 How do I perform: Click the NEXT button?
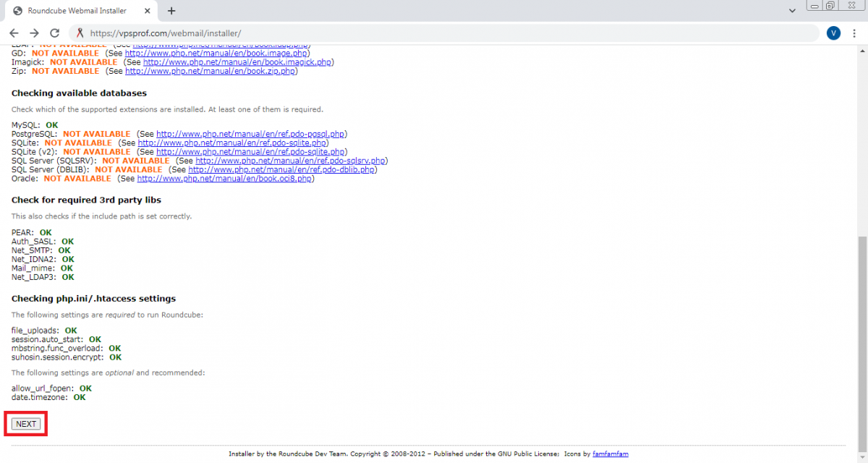25,424
